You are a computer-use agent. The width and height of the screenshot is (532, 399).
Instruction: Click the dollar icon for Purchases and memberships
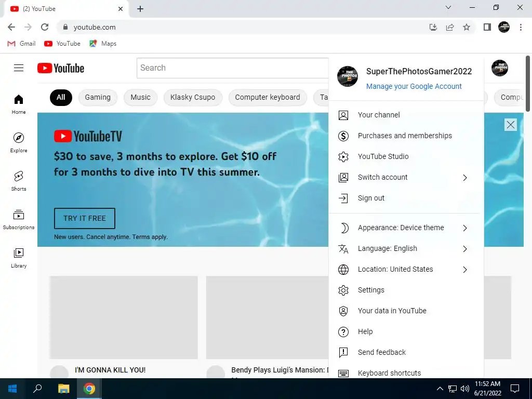pos(343,136)
